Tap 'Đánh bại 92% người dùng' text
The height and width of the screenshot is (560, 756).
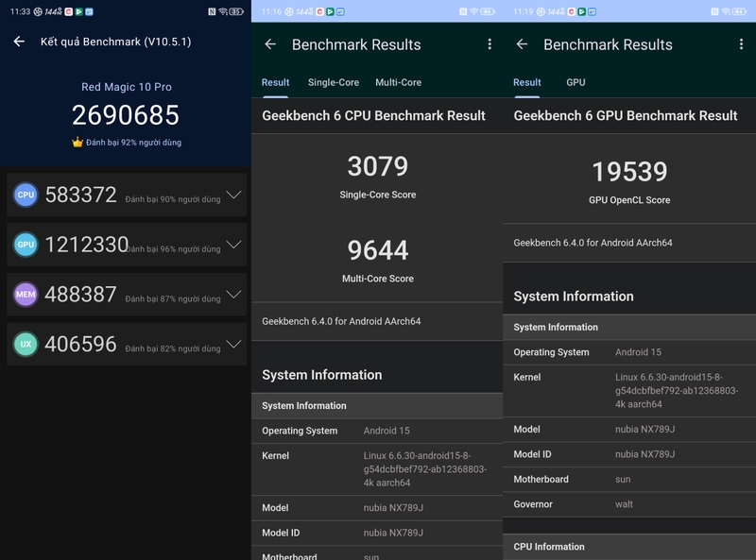[x=133, y=143]
